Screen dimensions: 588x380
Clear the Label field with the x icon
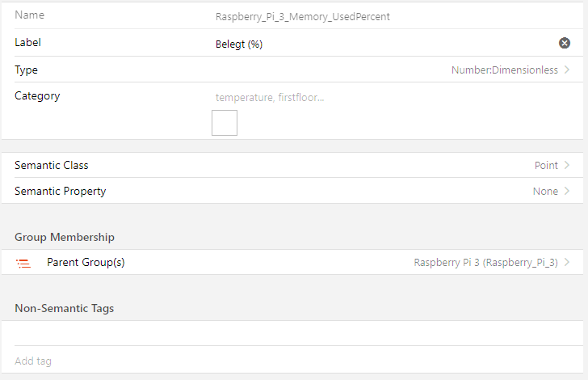click(x=565, y=44)
